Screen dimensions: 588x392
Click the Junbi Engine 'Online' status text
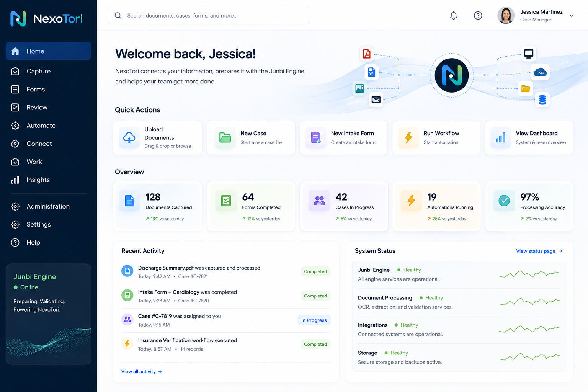pos(29,287)
